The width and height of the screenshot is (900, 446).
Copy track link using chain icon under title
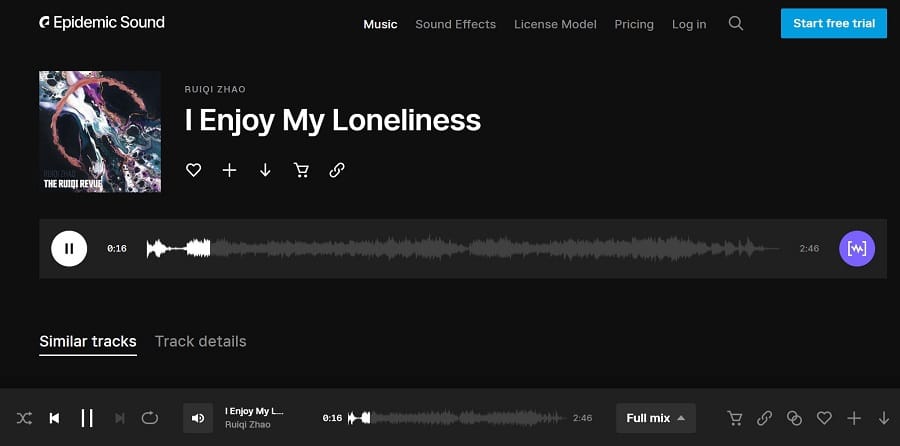337,170
